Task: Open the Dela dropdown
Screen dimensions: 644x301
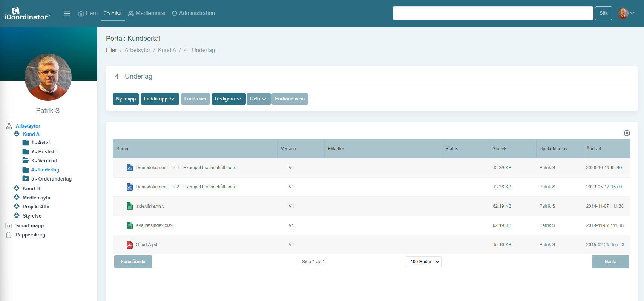Action: (259, 99)
